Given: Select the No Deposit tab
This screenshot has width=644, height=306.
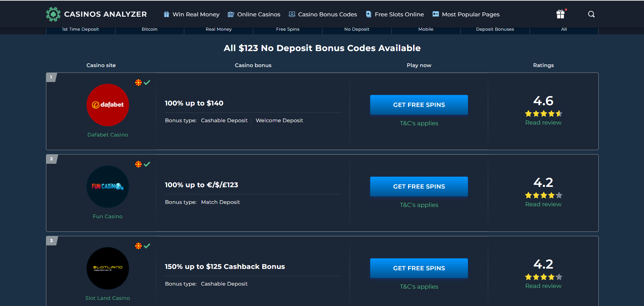Looking at the screenshot, I should point(357,29).
